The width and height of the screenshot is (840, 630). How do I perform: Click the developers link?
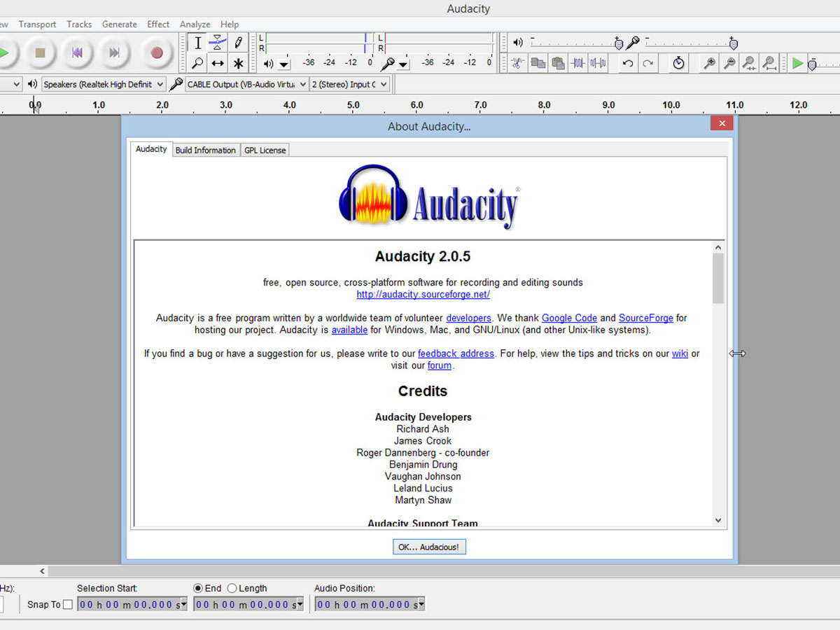coord(468,318)
